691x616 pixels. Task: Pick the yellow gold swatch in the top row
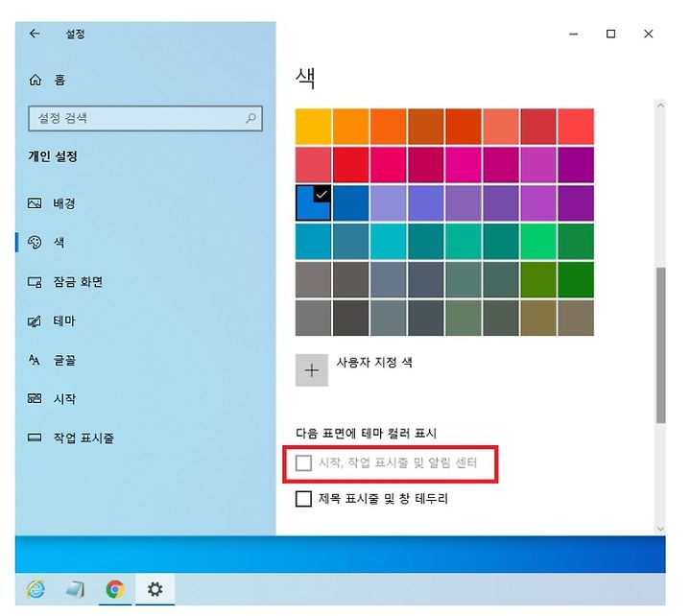pyautogui.click(x=313, y=127)
